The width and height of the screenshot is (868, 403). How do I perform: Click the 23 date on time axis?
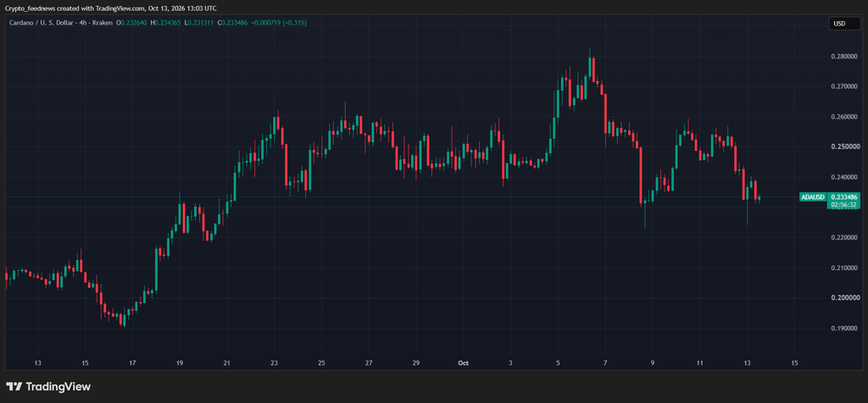point(274,363)
